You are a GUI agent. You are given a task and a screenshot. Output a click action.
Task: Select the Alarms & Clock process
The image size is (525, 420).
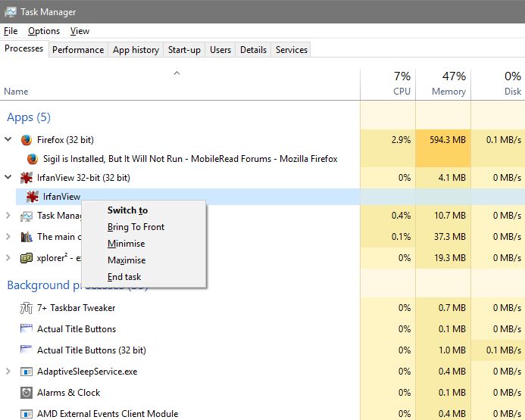tap(262, 393)
